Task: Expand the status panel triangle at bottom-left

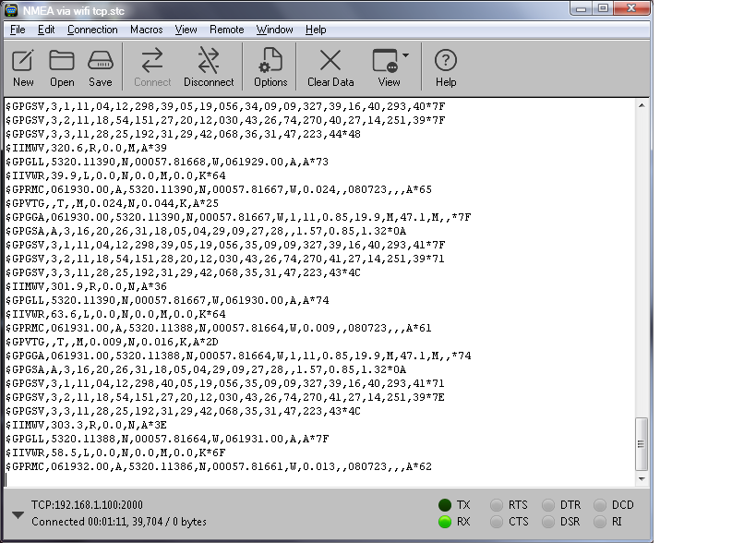Action: (18, 515)
